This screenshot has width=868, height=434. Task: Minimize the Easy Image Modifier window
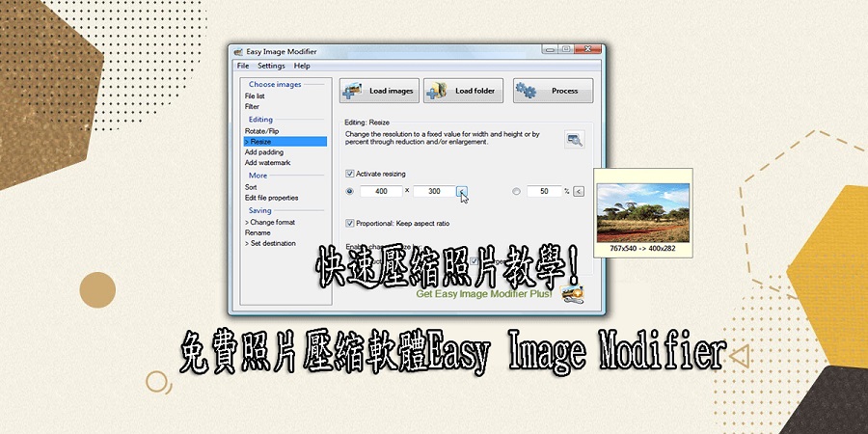click(551, 50)
